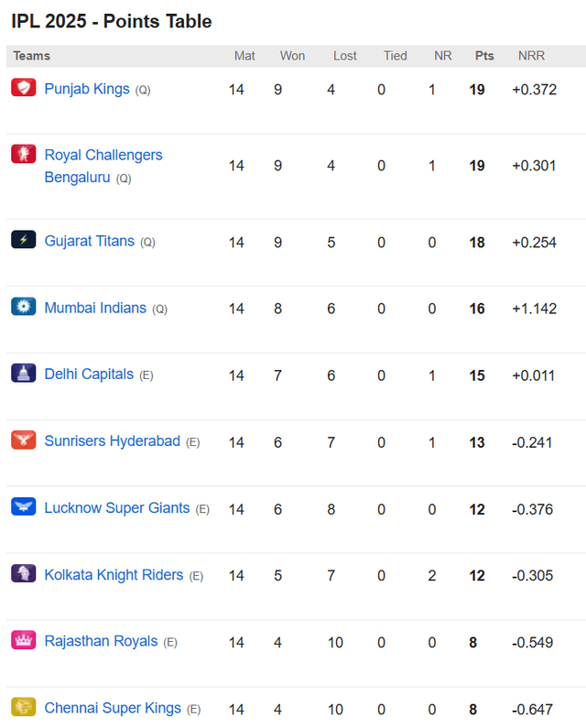586x728 pixels.
Task: Click the Kolkata Knight Riders logo icon
Action: (x=23, y=573)
